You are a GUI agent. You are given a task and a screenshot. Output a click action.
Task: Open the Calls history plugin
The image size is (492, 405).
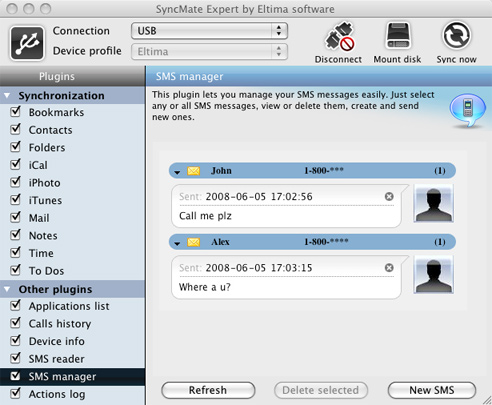pos(60,324)
